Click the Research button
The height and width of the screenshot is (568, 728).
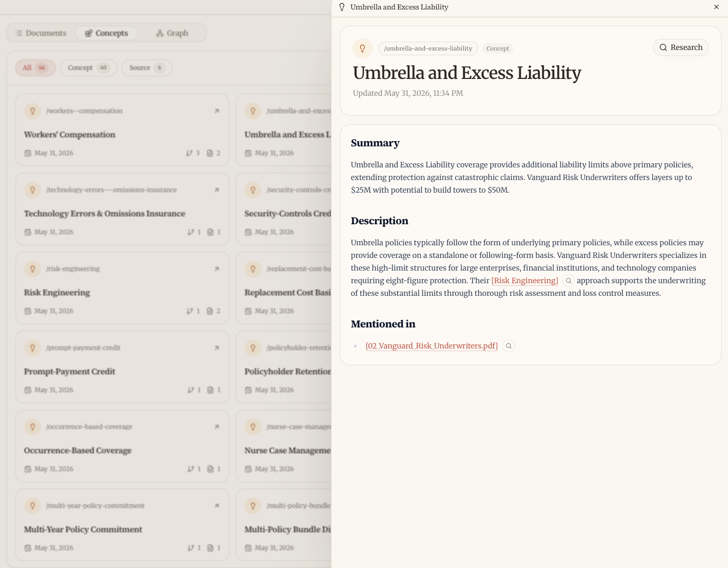pos(681,47)
